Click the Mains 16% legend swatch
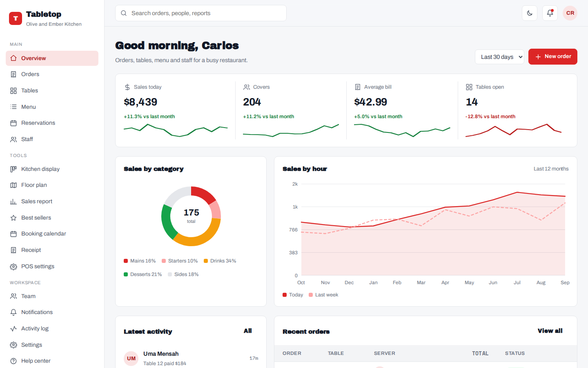 click(x=126, y=261)
